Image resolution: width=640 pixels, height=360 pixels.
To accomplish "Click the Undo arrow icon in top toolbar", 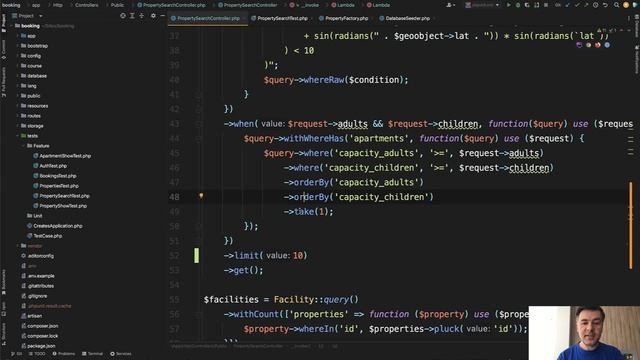I will click(606, 5).
